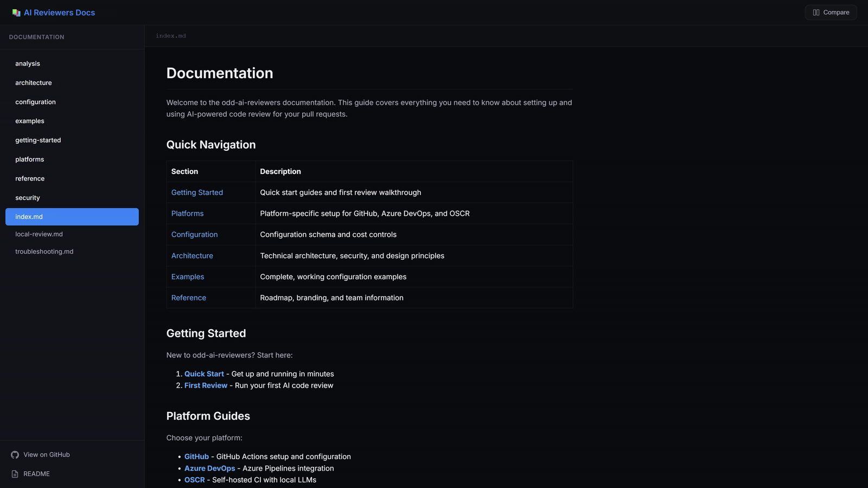Viewport: 868px width, 488px height.
Task: Click the AI Reviewers Docs logo icon
Action: (x=16, y=12)
